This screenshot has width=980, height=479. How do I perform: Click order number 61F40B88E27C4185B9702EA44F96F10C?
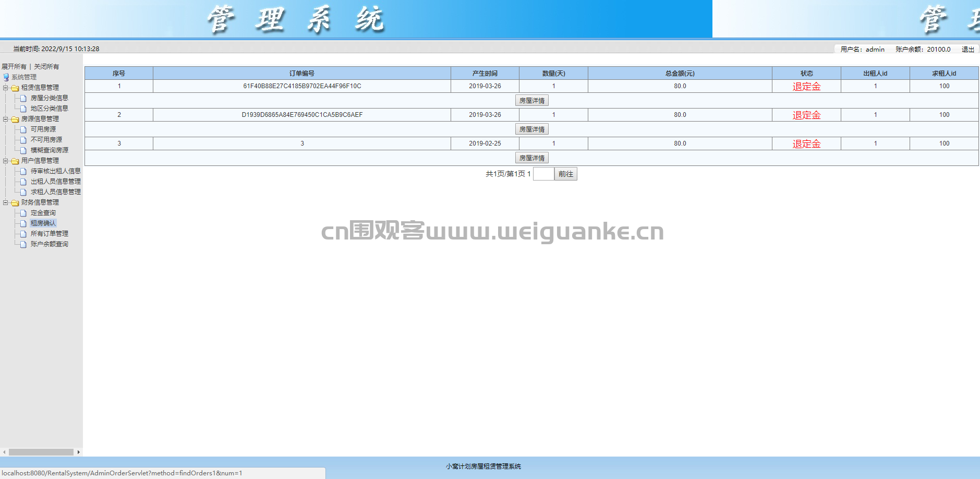pos(302,86)
